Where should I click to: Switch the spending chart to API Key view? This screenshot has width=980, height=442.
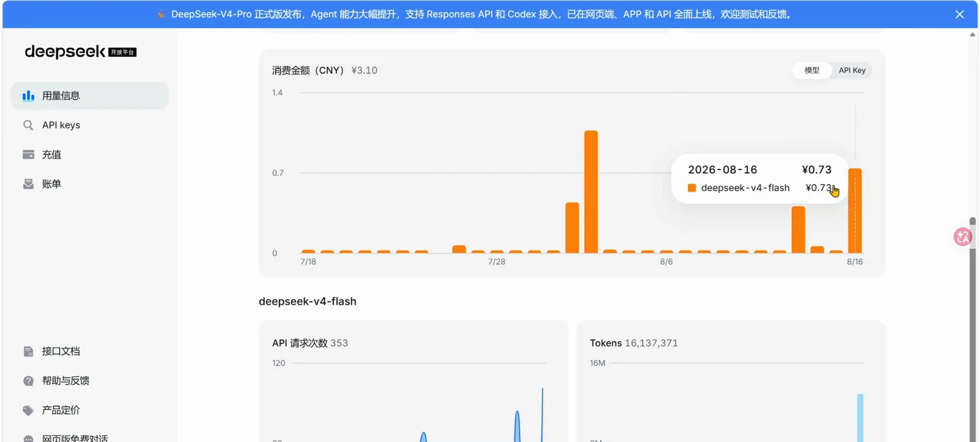852,70
